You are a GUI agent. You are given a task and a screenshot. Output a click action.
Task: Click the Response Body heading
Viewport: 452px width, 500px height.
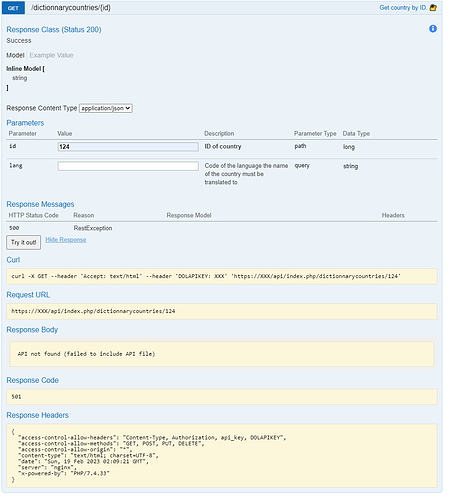coord(32,330)
